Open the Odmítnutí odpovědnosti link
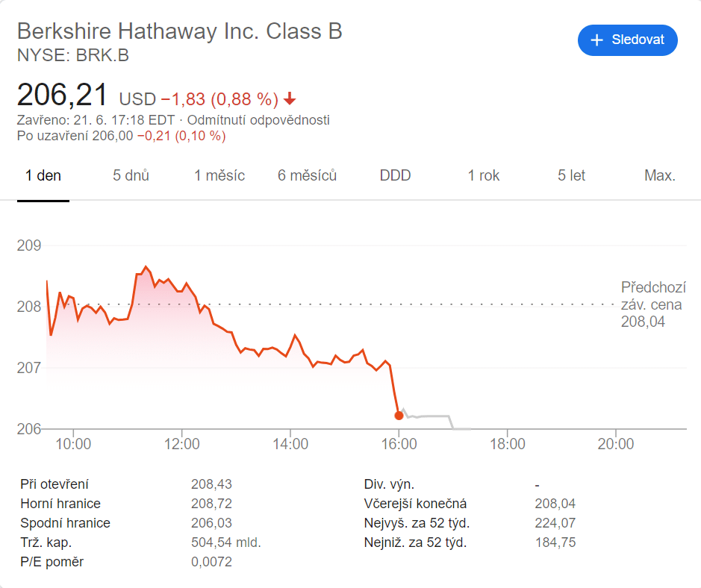The height and width of the screenshot is (588, 701). 258,120
